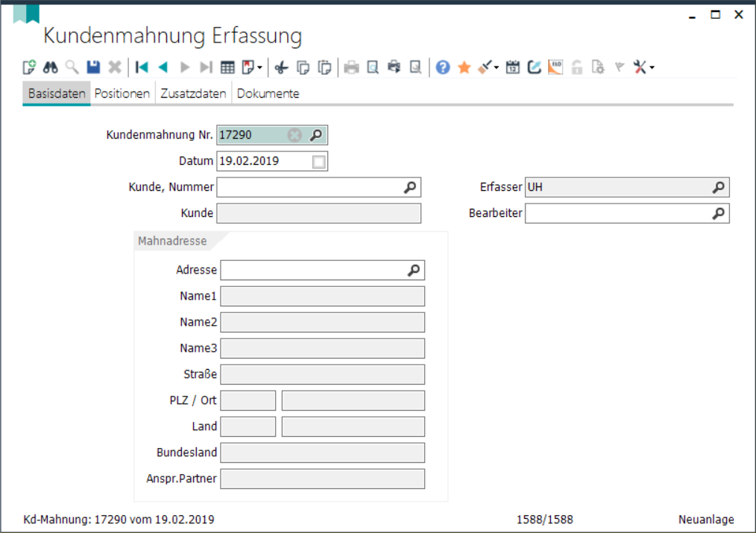This screenshot has height=533, width=756.
Task: Click the greyed preview page icon
Action: pyautogui.click(x=415, y=67)
